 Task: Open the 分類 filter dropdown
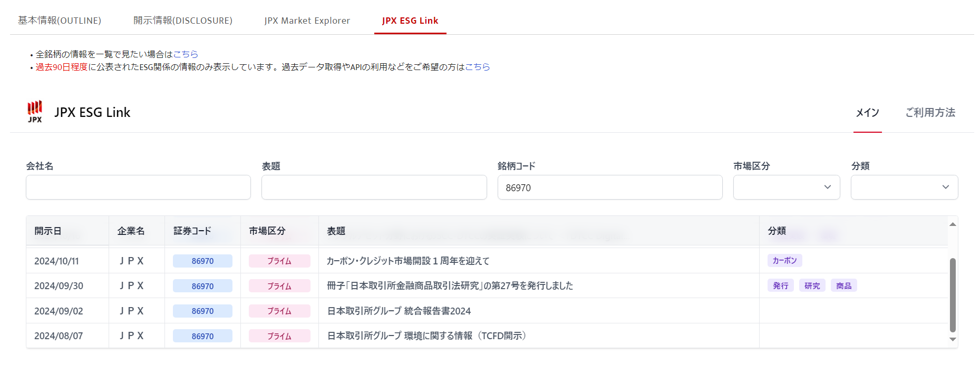(x=904, y=188)
